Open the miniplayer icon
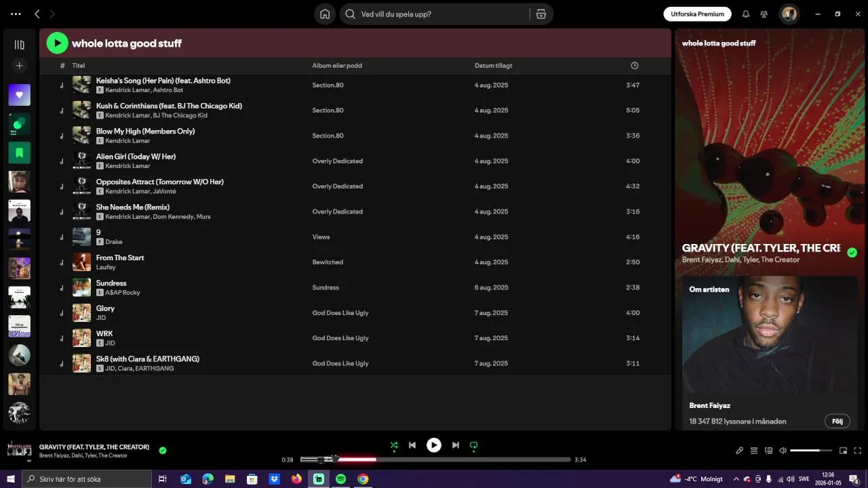Viewport: 868px width, 488px height. point(843,451)
